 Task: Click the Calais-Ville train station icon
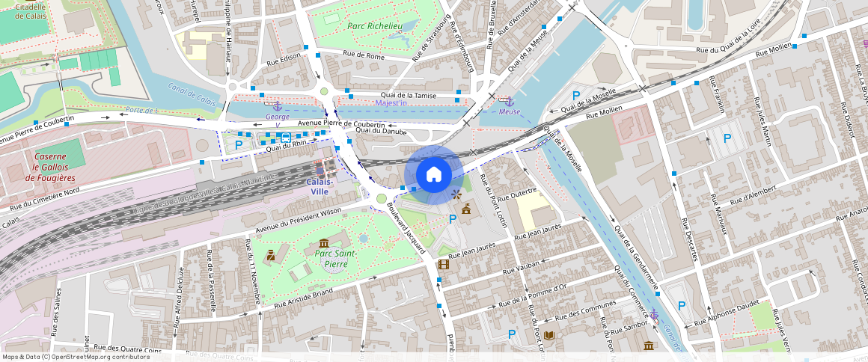pos(320,171)
